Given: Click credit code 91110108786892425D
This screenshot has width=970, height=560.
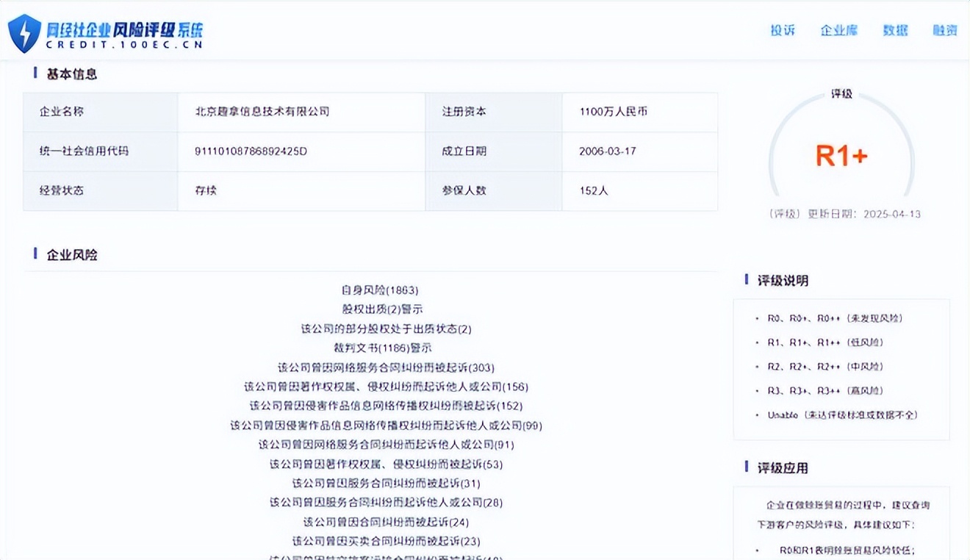Looking at the screenshot, I should [251, 151].
